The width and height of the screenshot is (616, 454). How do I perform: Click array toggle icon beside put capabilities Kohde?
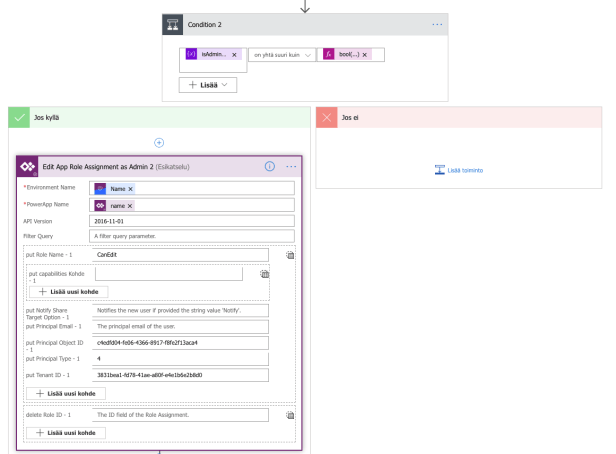[264, 273]
